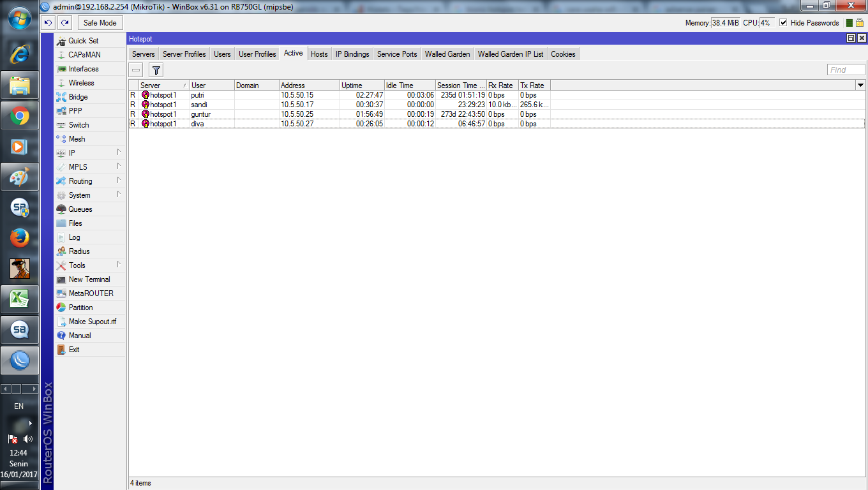Viewport: 868px width, 490px height.
Task: Open MetaROUTER menu
Action: click(89, 293)
